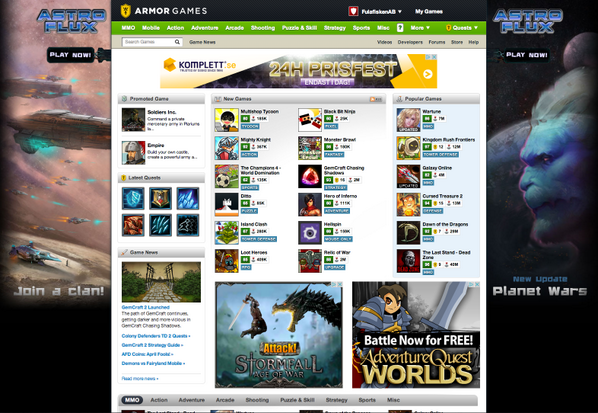
Task: Open Soldiers Inc. promoted game thumbnail
Action: 133,120
